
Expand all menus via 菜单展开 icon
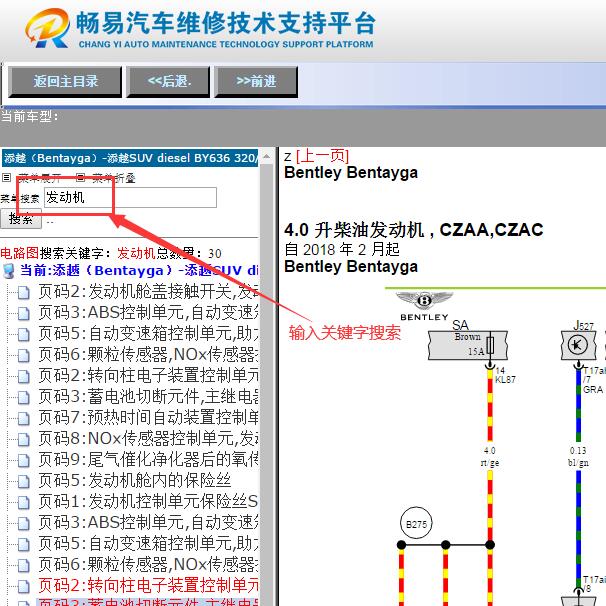(7, 178)
